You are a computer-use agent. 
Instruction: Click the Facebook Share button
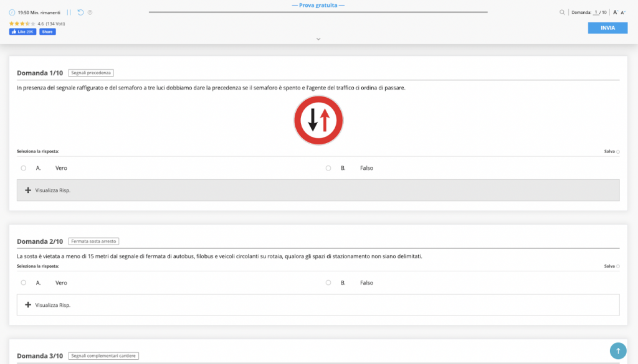pyautogui.click(x=47, y=32)
